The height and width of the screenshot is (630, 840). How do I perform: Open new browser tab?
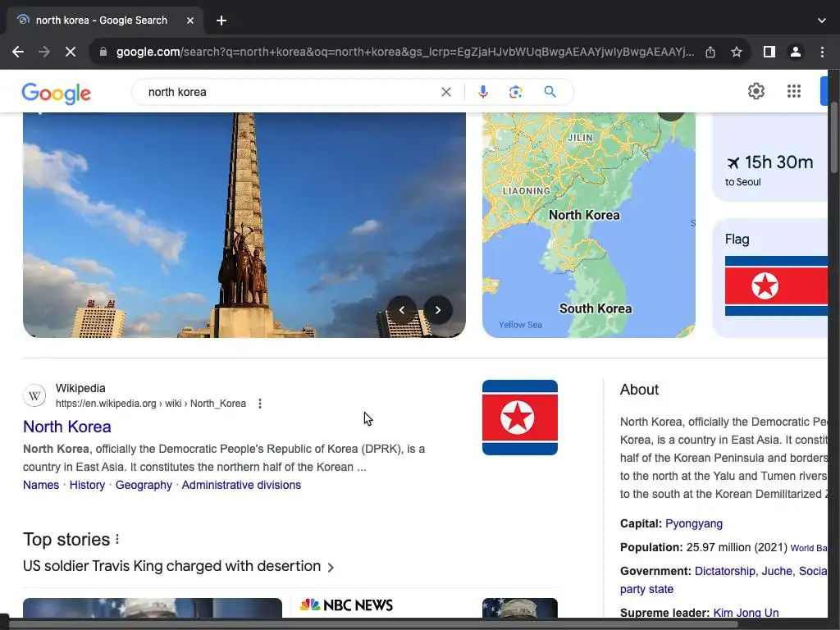pos(221,21)
